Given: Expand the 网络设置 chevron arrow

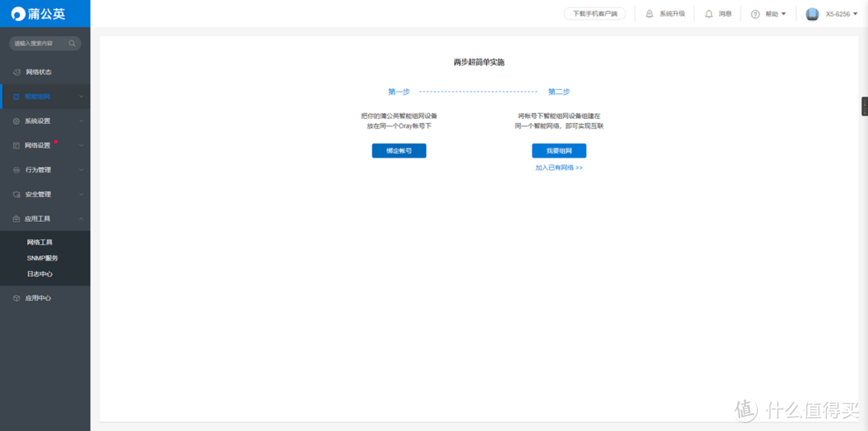Looking at the screenshot, I should 81,146.
